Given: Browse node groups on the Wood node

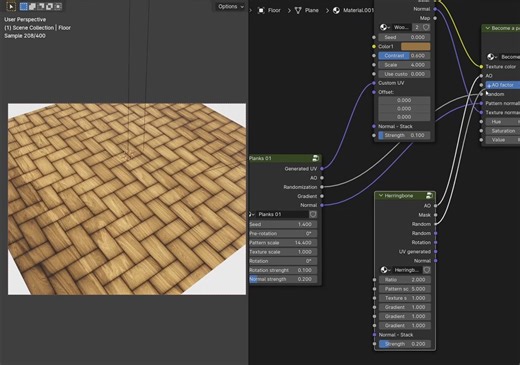Looking at the screenshot, I should (385, 27).
